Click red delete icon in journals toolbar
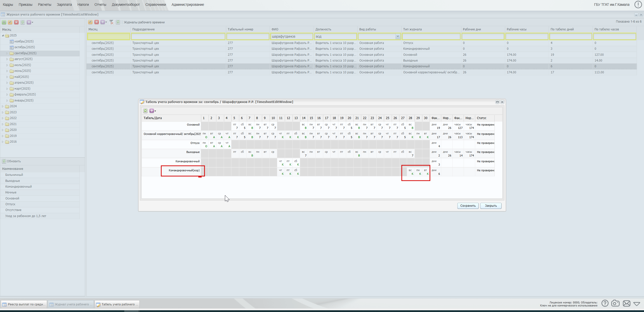 click(96, 22)
